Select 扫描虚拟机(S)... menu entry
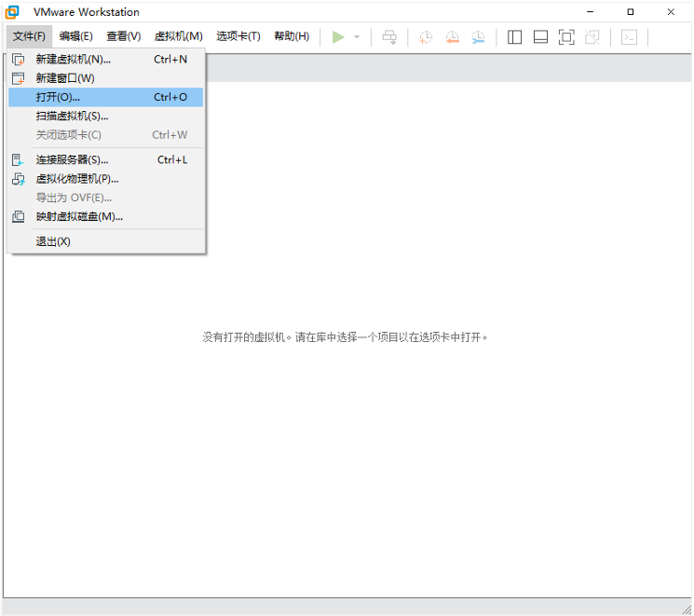Image resolution: width=694 pixels, height=616 pixels. [x=106, y=116]
